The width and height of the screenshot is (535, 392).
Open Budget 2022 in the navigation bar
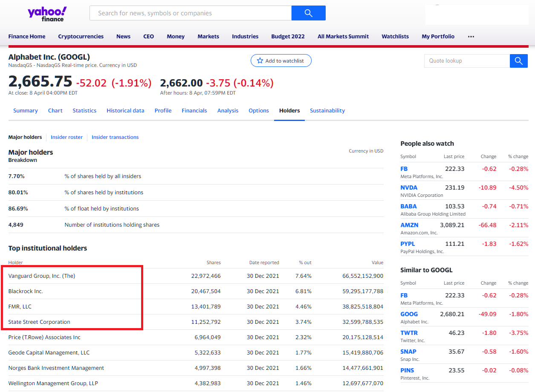(288, 37)
